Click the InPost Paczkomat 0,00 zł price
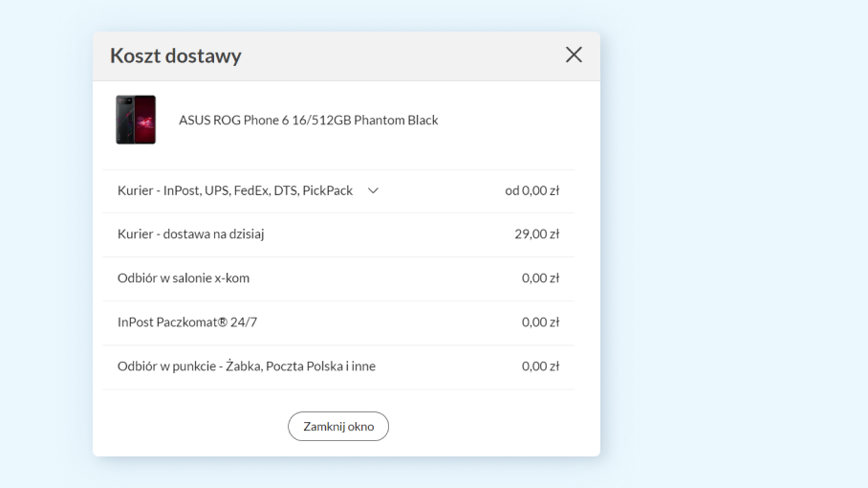 [541, 322]
